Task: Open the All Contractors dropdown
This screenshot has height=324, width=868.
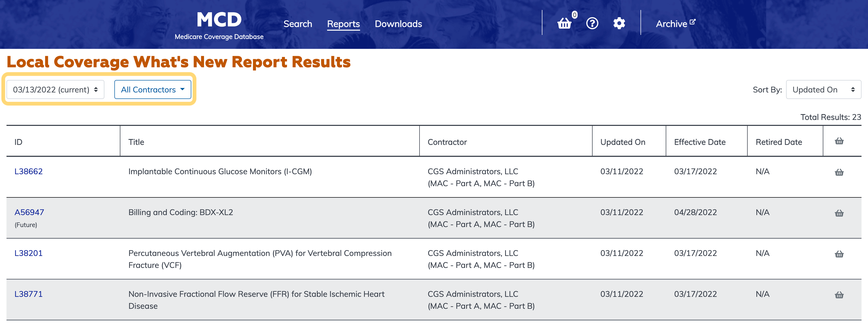Action: [x=153, y=89]
